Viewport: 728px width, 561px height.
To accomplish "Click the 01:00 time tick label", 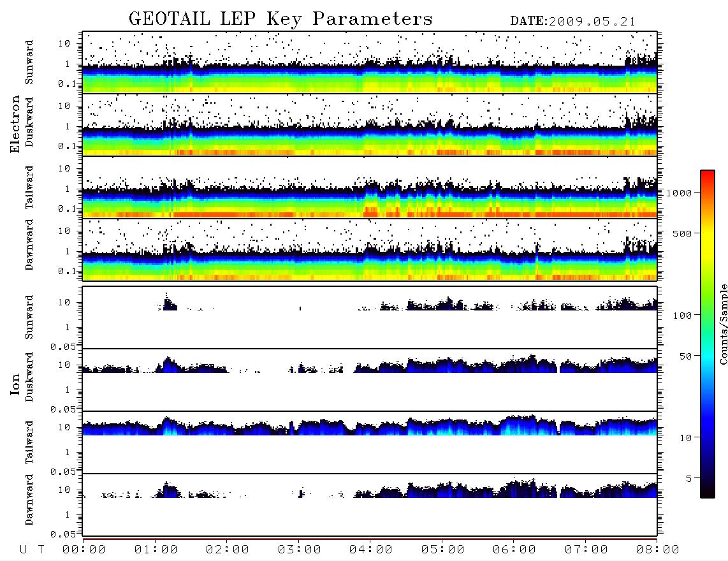I will pos(156,550).
